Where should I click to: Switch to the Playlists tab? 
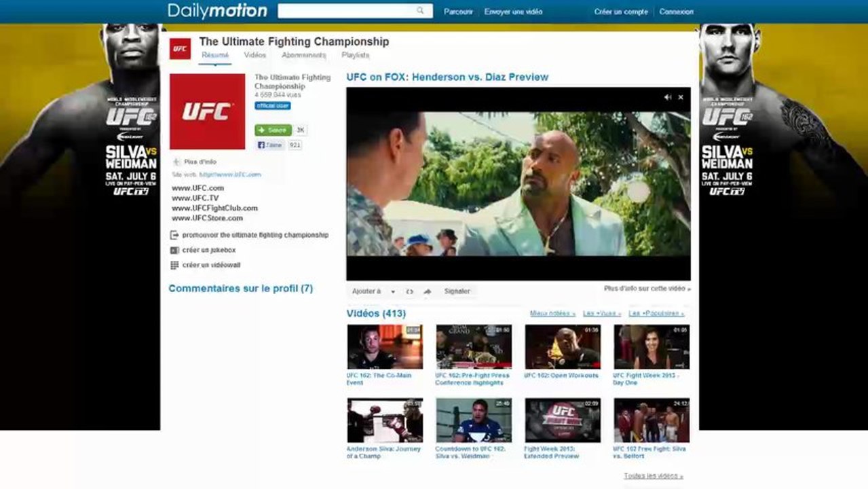356,55
